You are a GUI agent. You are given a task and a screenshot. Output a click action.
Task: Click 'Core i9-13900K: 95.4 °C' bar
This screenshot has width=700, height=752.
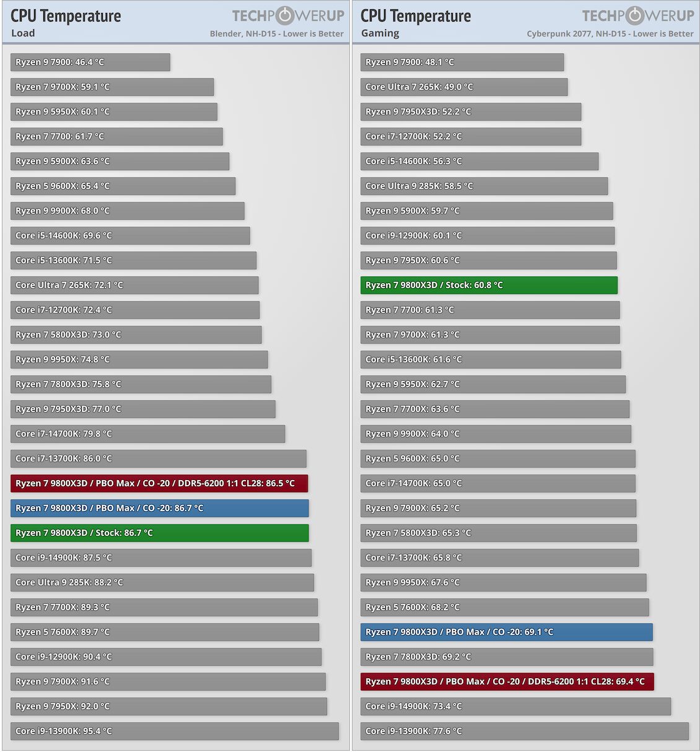point(175,731)
